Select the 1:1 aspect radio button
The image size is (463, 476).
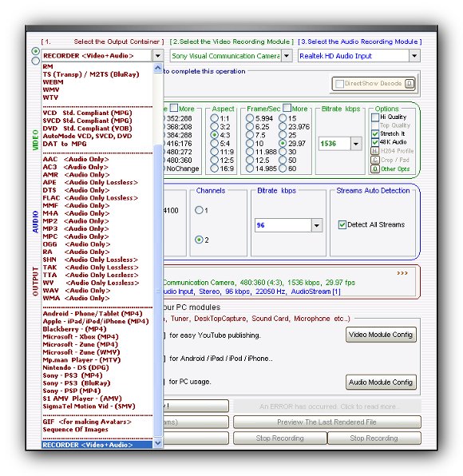[214, 118]
